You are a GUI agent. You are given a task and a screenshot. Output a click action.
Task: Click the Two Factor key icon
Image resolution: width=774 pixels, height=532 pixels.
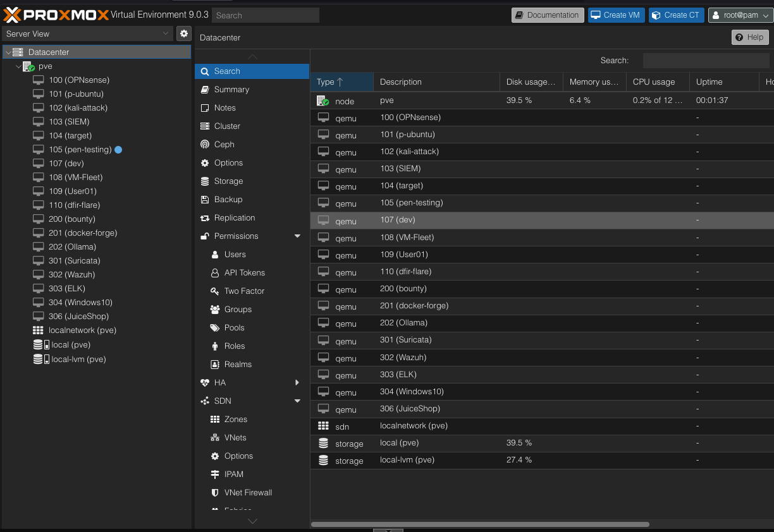coord(215,291)
